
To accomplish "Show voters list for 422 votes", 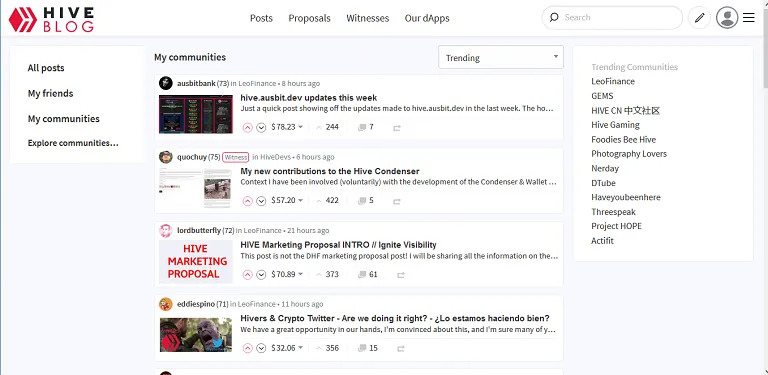I will point(332,200).
